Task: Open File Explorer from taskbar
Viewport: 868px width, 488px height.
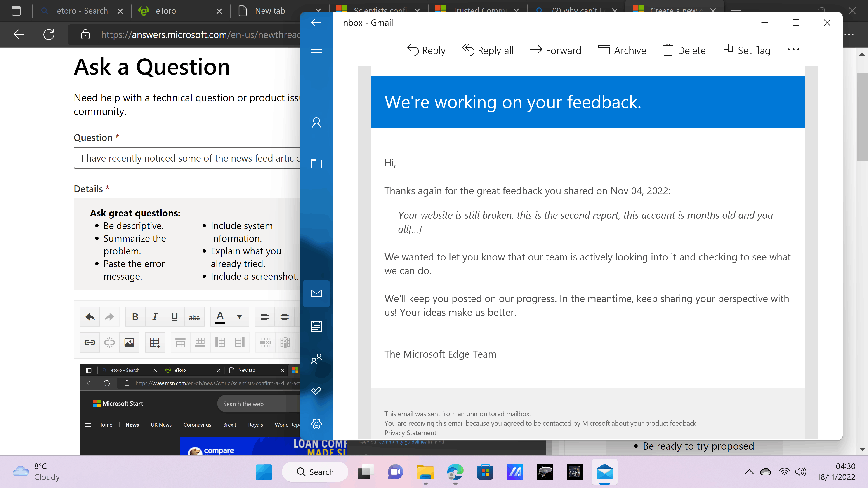Action: click(426, 472)
